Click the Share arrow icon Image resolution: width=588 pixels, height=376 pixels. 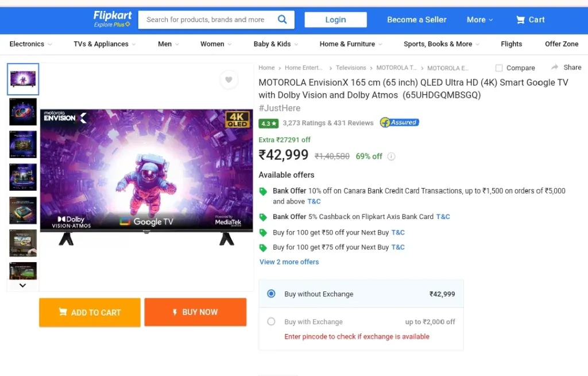(555, 67)
